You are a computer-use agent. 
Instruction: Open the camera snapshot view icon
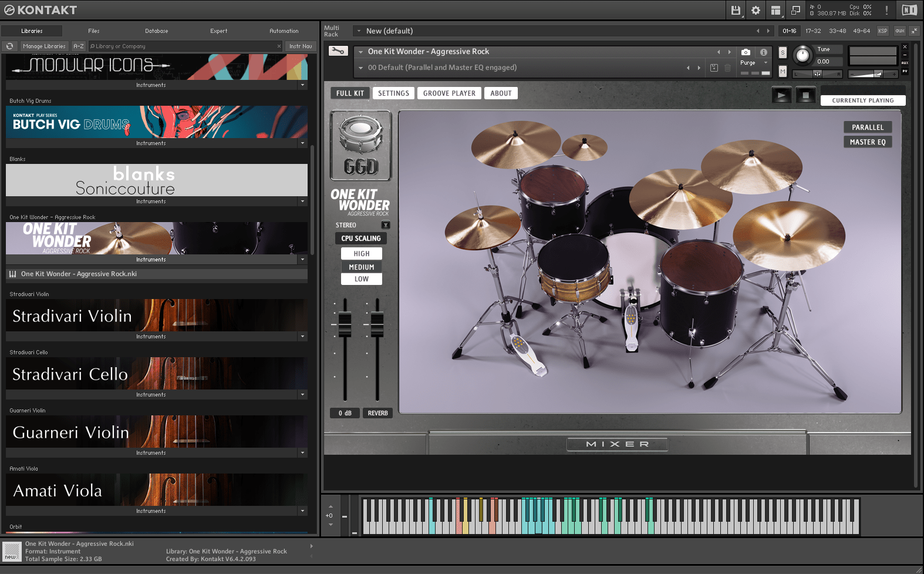tap(746, 52)
